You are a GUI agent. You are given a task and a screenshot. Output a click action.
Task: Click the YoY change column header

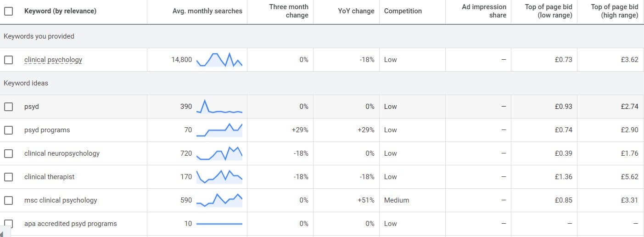pos(356,11)
